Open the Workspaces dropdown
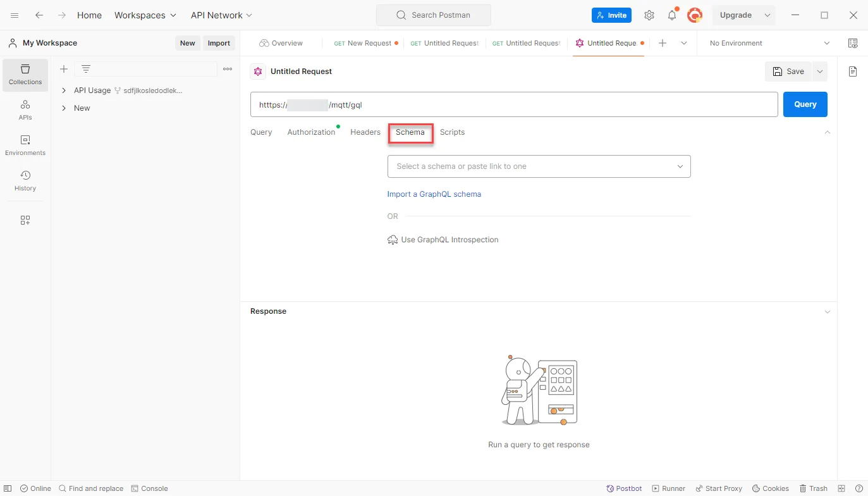The image size is (868, 496). point(145,15)
